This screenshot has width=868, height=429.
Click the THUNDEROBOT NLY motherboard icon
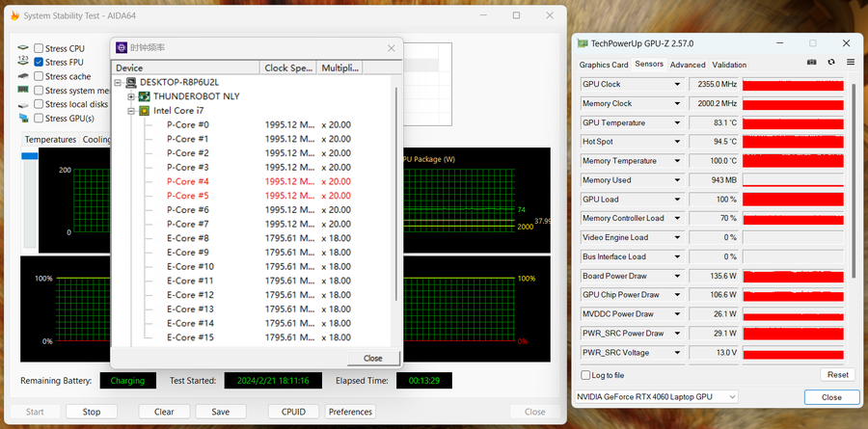point(144,96)
